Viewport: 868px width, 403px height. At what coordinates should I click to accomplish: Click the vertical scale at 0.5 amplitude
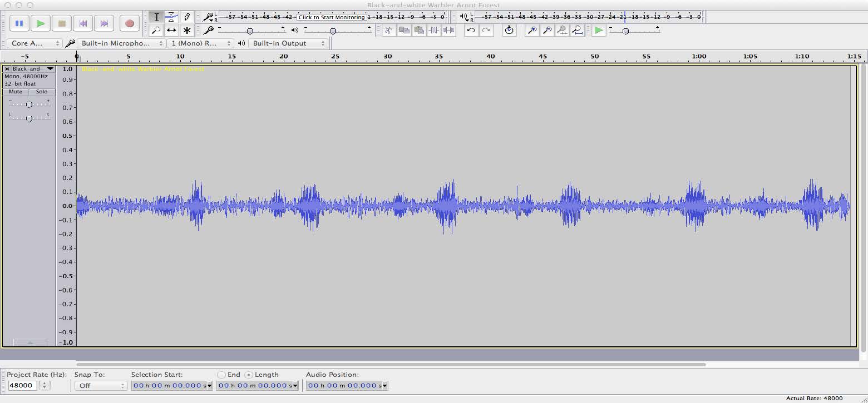pos(68,136)
